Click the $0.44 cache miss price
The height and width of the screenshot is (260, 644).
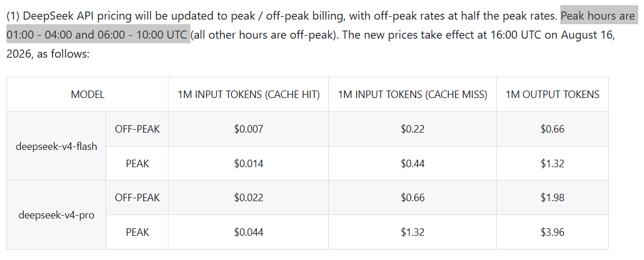coord(413,164)
